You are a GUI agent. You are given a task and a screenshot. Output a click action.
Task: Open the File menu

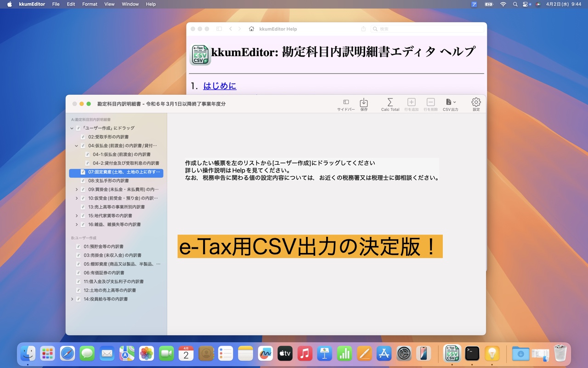tap(56, 4)
